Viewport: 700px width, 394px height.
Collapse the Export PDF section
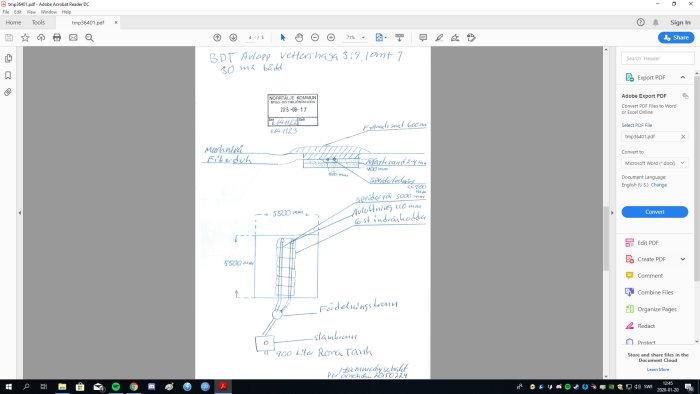683,77
